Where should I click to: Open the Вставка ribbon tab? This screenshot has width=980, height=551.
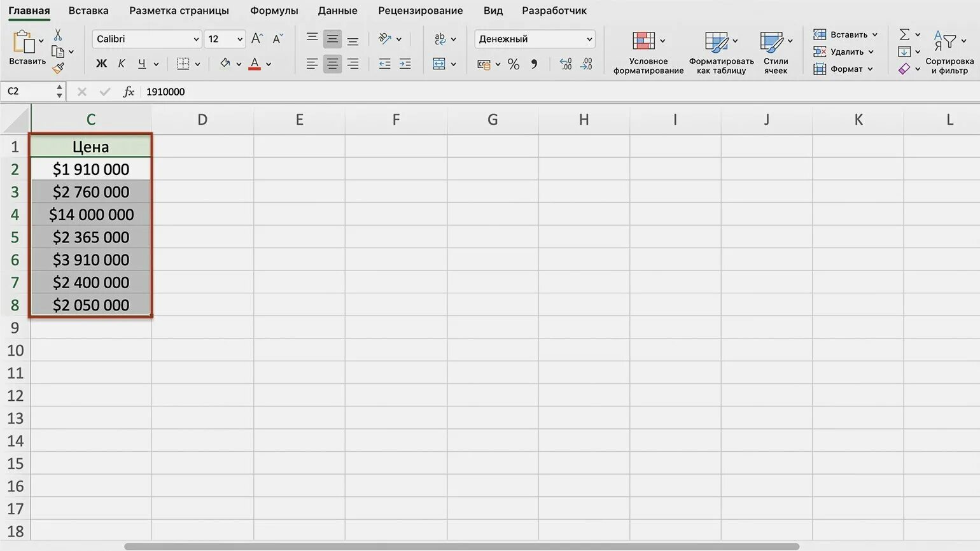point(88,11)
